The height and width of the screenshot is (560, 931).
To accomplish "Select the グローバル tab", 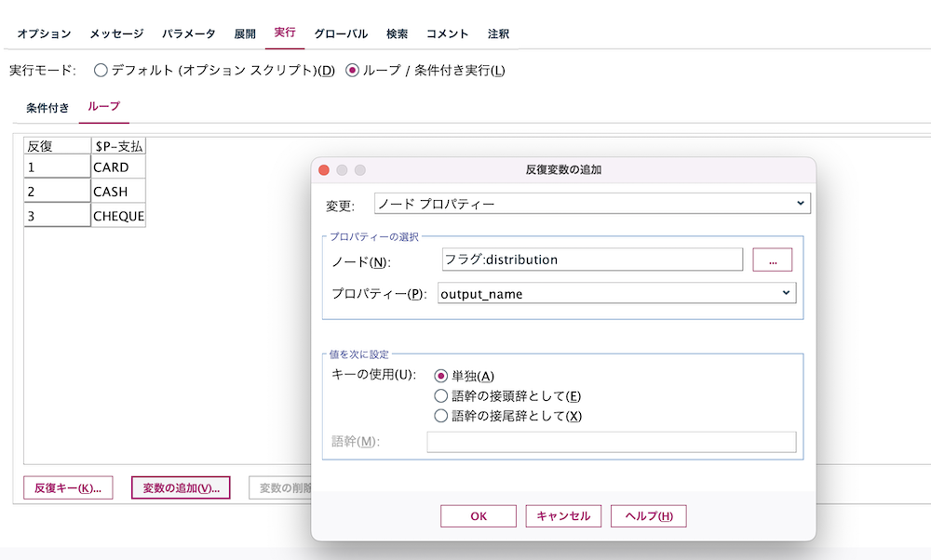I will coord(341,33).
